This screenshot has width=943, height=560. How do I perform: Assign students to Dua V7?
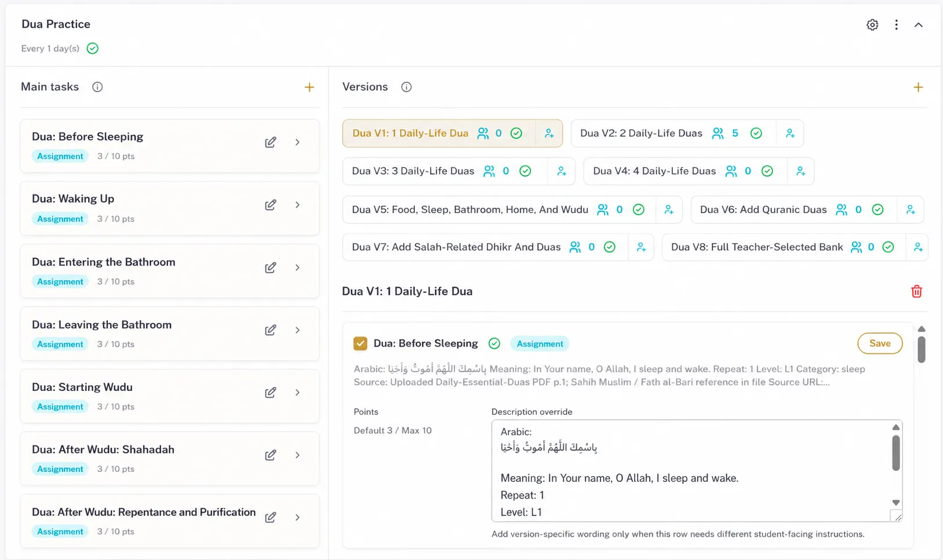pos(641,247)
